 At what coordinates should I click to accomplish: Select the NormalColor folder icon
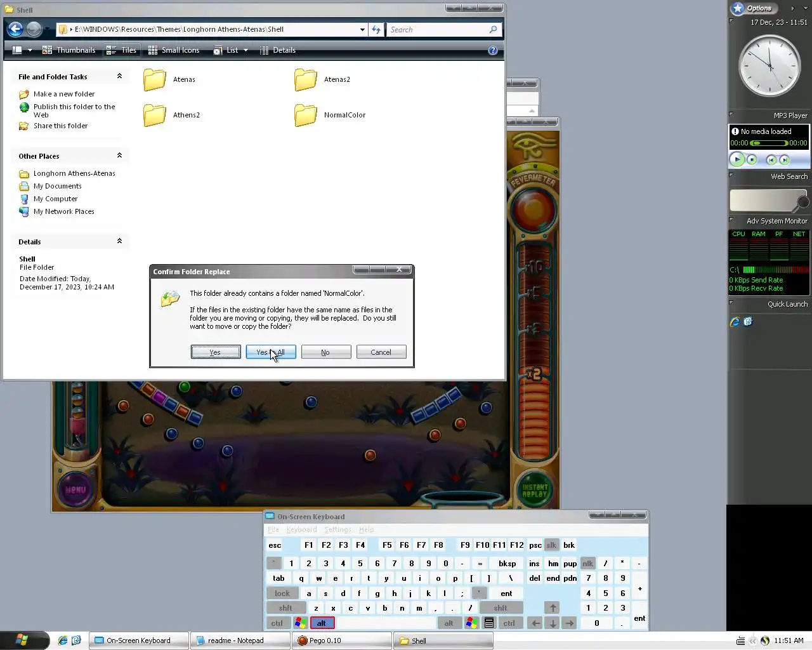pos(306,116)
